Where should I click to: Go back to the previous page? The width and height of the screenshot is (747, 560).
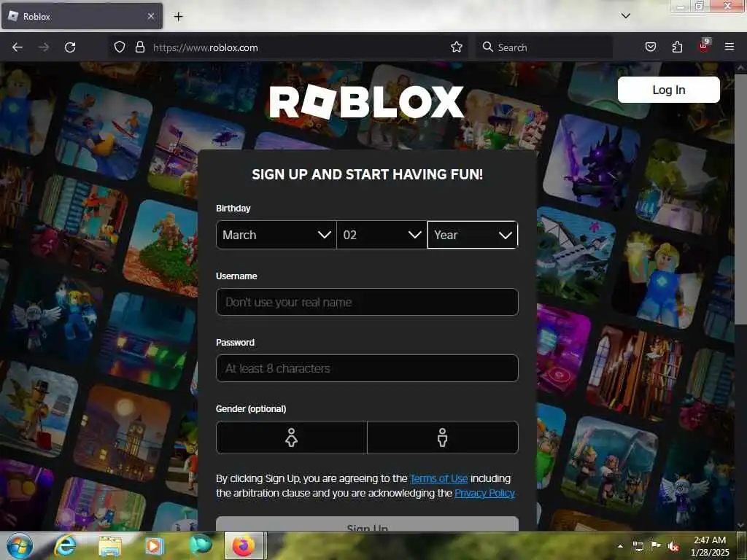click(x=18, y=47)
